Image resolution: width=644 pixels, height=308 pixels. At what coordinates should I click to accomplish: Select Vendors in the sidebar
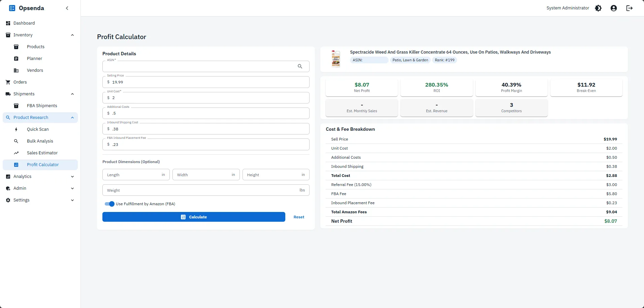[x=40, y=70]
